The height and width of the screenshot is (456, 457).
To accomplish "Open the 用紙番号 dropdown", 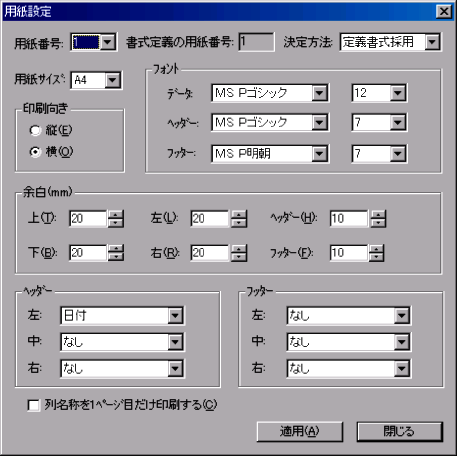I will pos(108,42).
